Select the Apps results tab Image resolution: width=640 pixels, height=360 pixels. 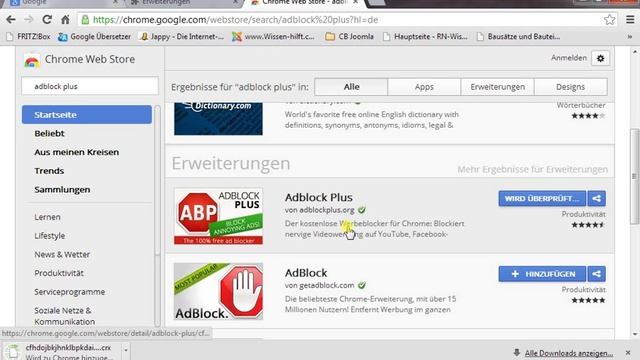(x=424, y=87)
